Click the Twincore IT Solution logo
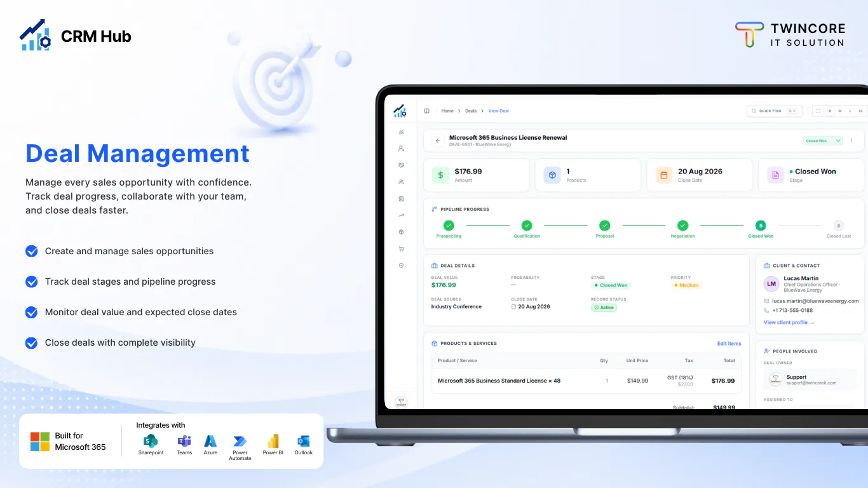The width and height of the screenshot is (868, 488). coord(790,35)
